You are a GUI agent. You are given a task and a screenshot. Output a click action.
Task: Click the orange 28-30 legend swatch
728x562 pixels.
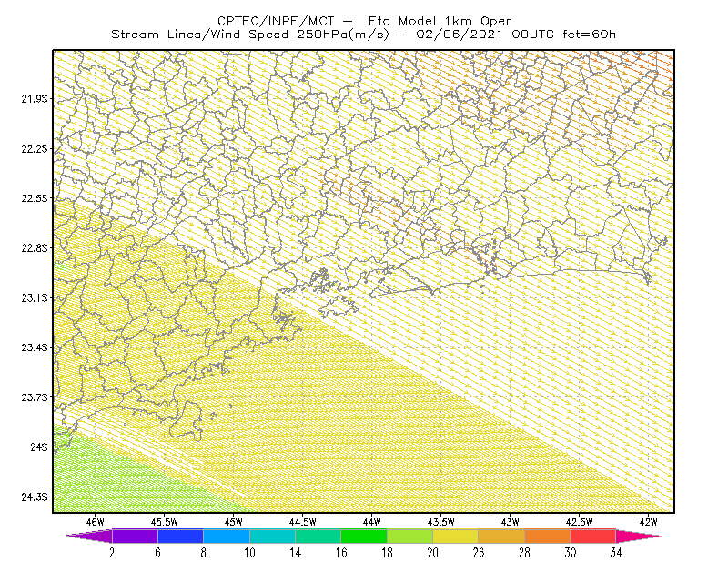[548, 536]
